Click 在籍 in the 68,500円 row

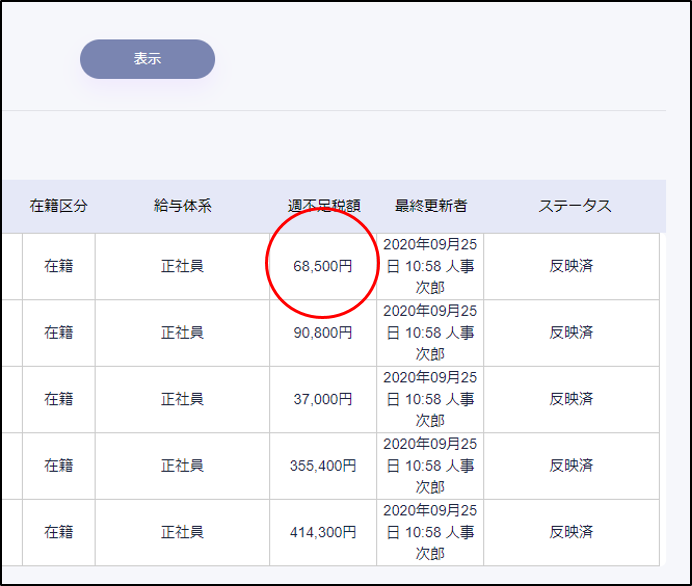tap(59, 267)
